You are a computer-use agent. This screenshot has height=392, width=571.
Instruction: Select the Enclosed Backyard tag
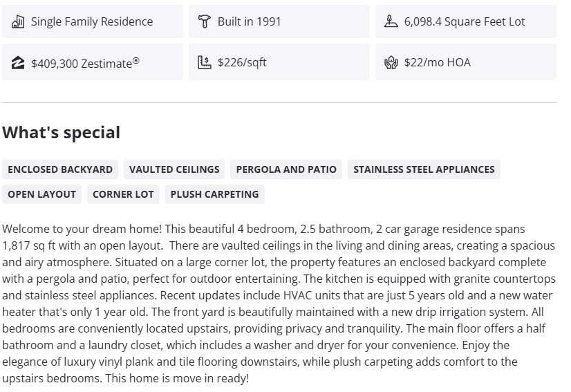[60, 169]
